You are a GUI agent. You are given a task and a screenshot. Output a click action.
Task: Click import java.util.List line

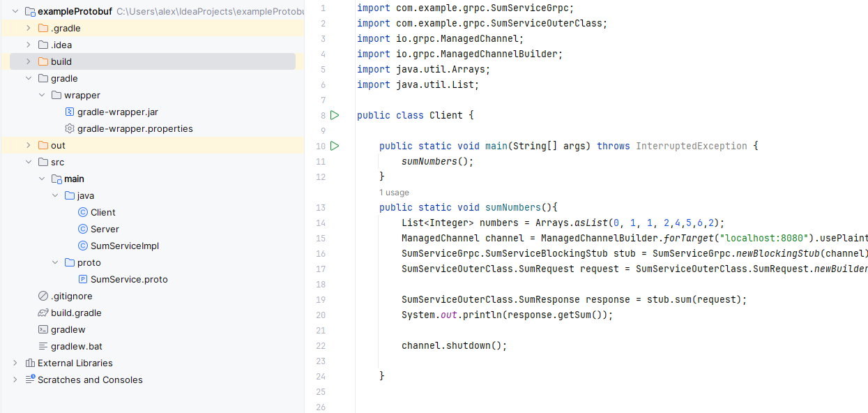[x=418, y=85]
